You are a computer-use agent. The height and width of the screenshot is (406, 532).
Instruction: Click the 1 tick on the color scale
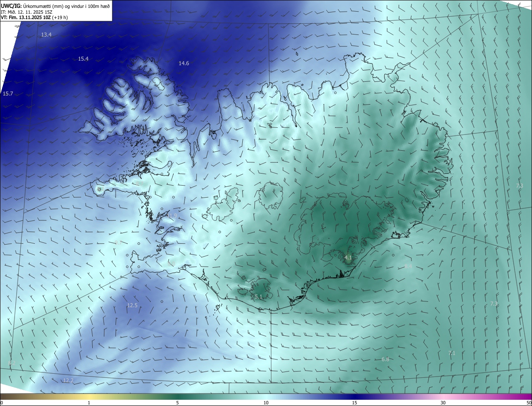coord(89,403)
